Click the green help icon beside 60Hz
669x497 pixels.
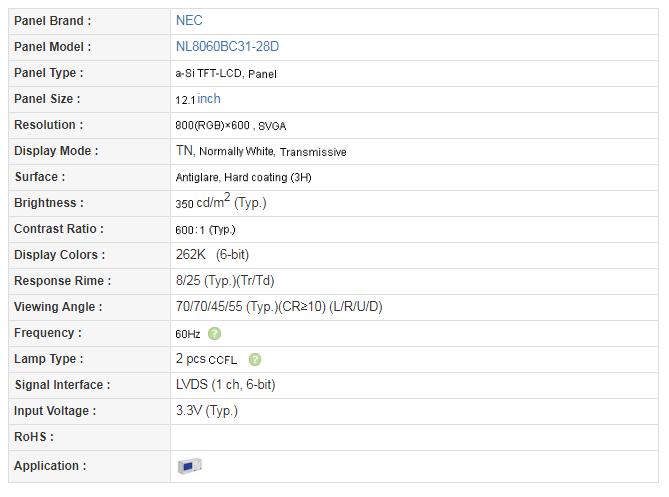point(214,334)
